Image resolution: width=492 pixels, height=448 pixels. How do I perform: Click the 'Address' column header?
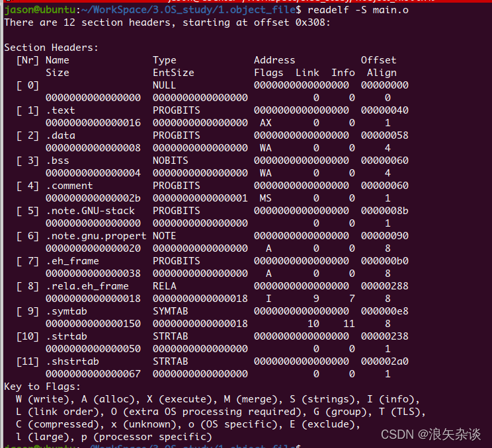coord(274,60)
